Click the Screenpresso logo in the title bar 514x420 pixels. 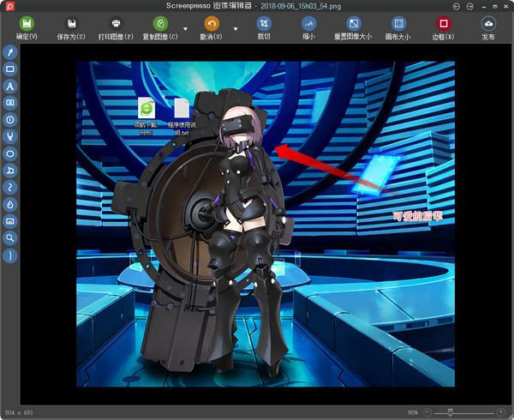[10, 6]
